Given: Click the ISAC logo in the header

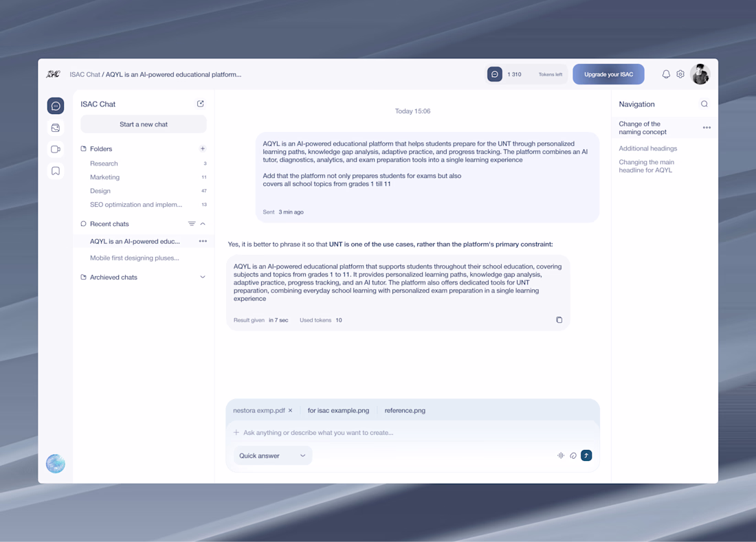Looking at the screenshot, I should (x=53, y=74).
